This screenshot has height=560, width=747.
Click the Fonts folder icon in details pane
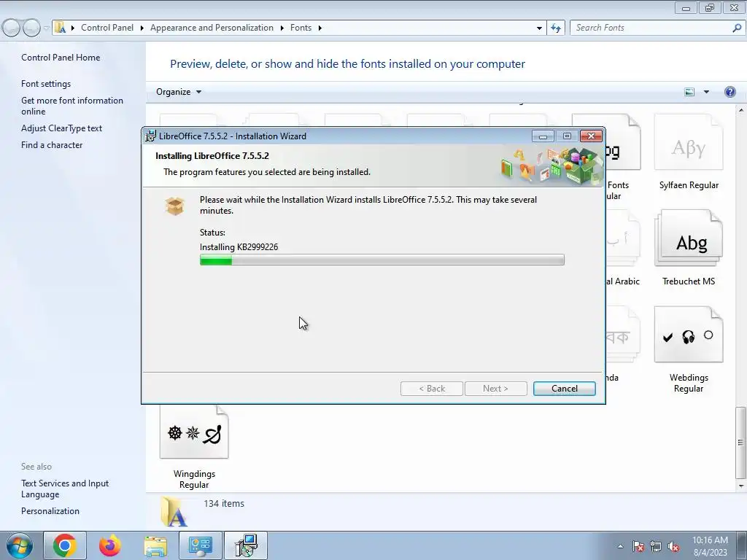tap(174, 512)
